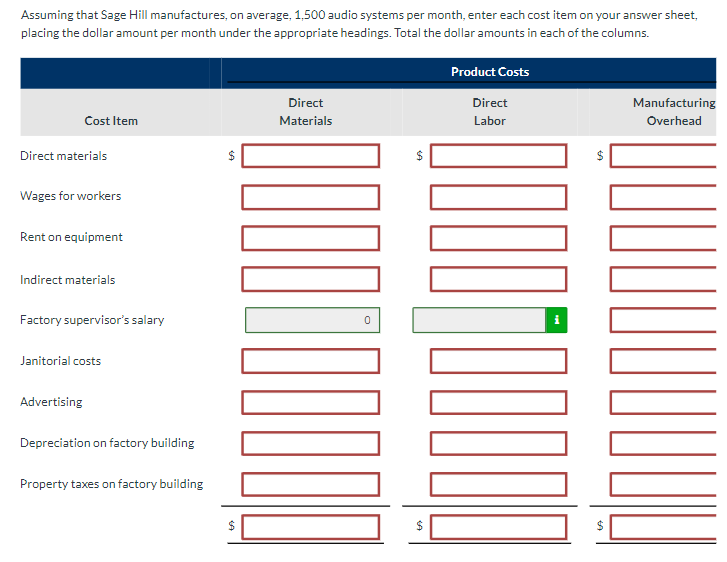This screenshot has height=562, width=727.
Task: Focus Direct Labor field for Rent on equipment
Action: 498,238
